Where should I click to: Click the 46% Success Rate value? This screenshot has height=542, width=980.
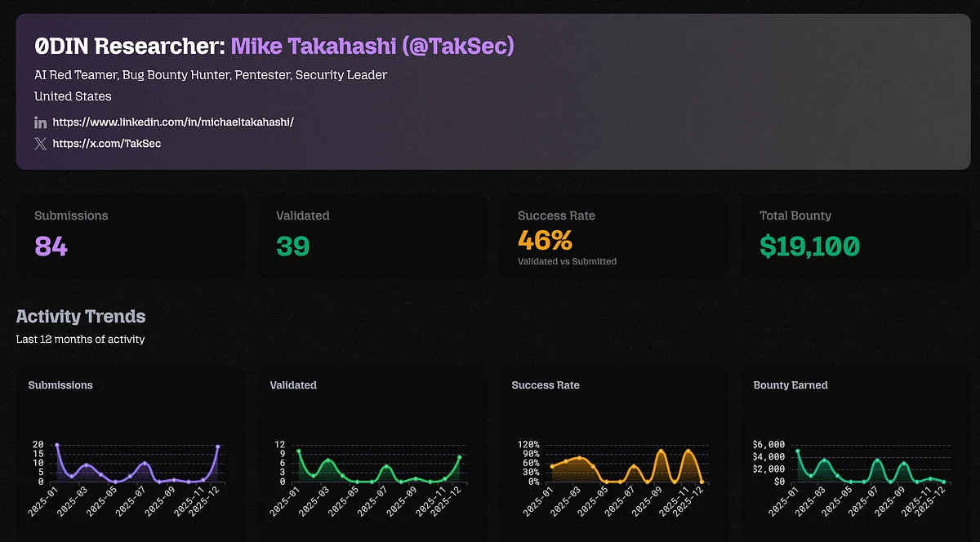pyautogui.click(x=545, y=240)
